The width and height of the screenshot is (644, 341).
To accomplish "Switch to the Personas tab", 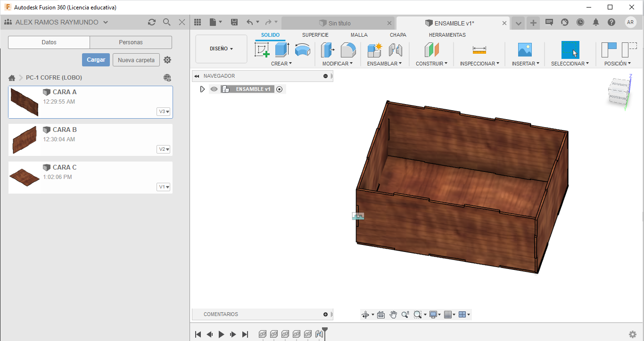I will [131, 42].
